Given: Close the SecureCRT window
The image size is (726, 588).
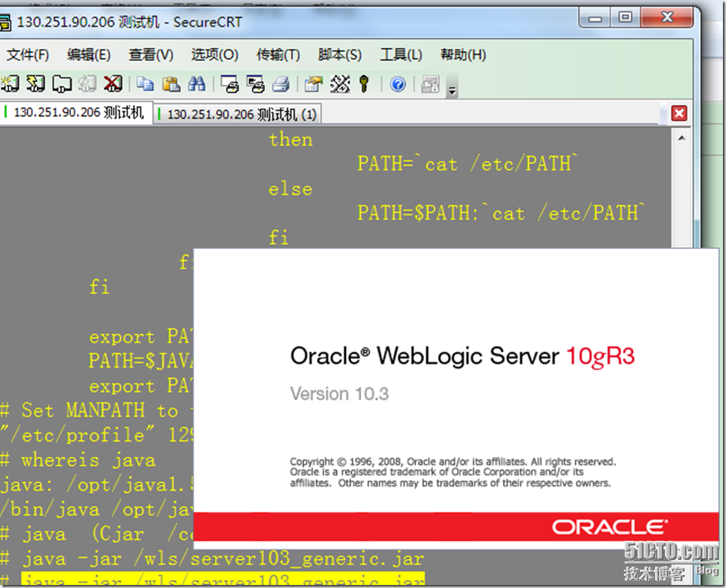Looking at the screenshot, I should [x=667, y=18].
